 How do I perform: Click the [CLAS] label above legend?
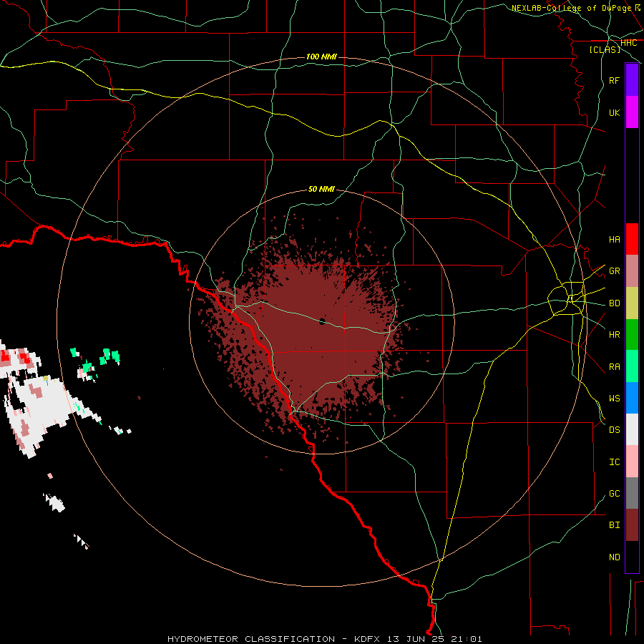tap(605, 50)
